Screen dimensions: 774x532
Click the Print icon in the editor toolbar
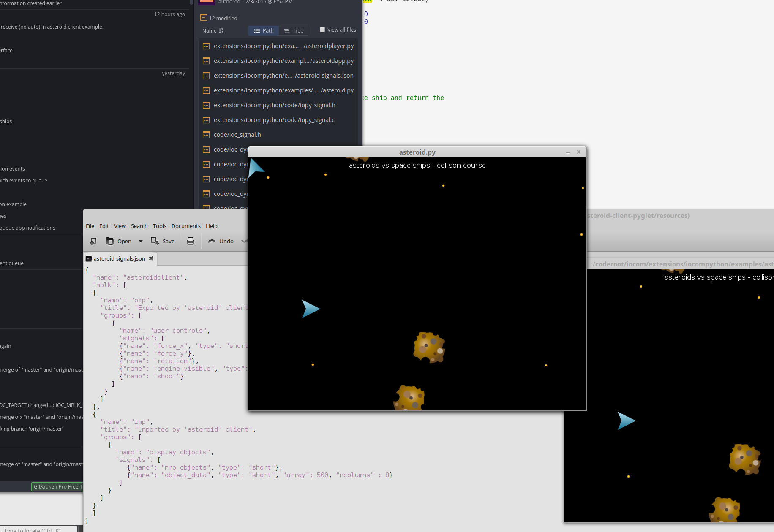(x=191, y=241)
